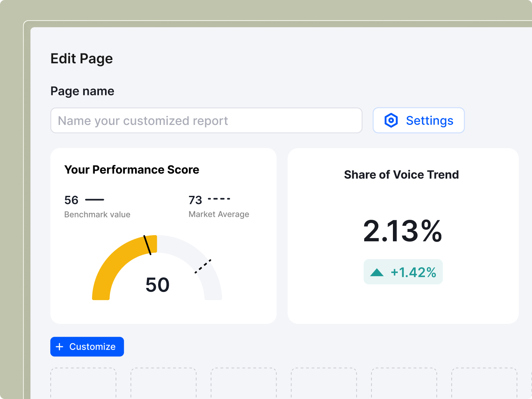Select the +1.42% change badge

(403, 272)
